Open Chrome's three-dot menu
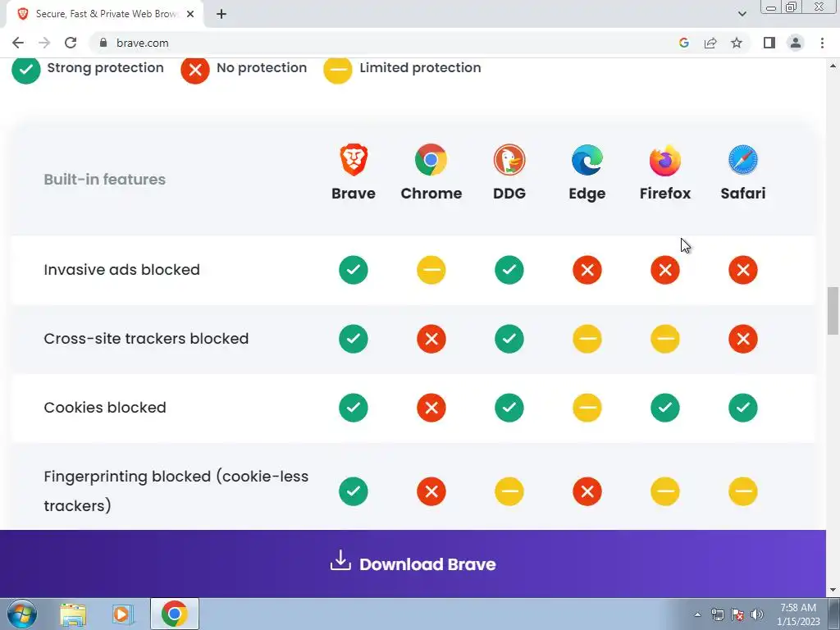 click(x=822, y=43)
